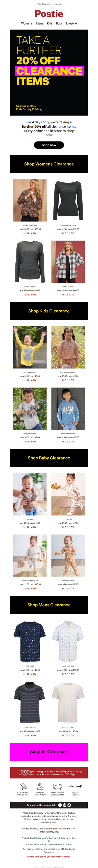Click Shop Now under Embroidered Hoodie
Screen dimensions: 98x868
click(68, 441)
